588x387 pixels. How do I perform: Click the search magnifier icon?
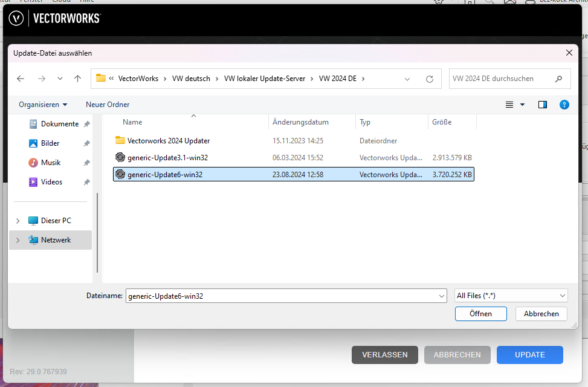coord(558,79)
